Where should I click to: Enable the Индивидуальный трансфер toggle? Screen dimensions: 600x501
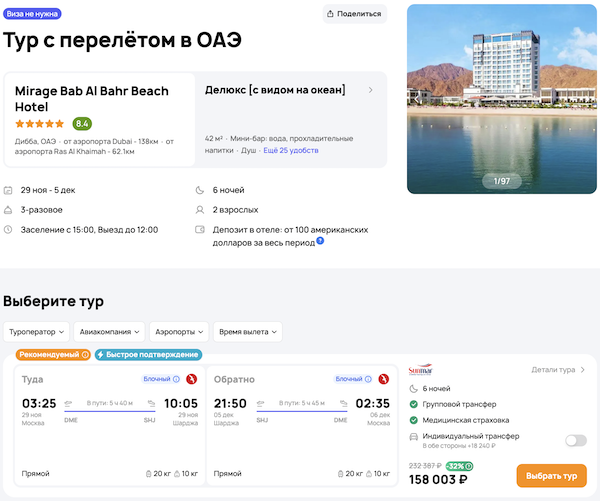click(x=575, y=440)
